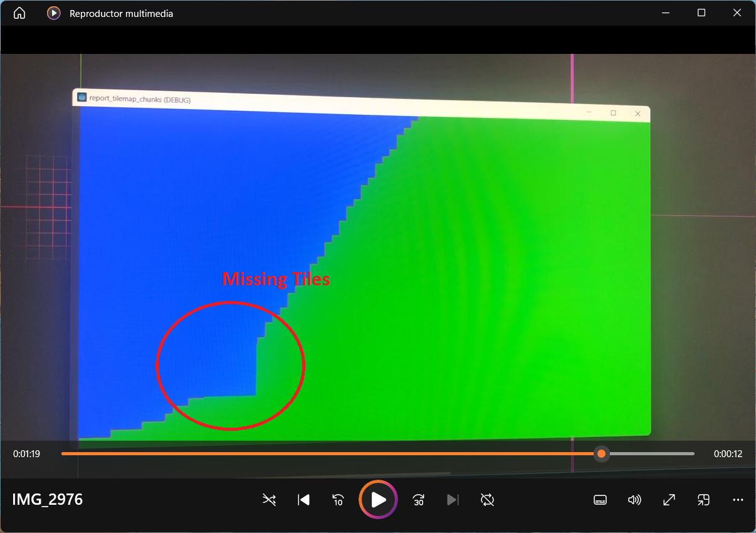Click the remaining time 0:00:12 label
This screenshot has width=756, height=533.
pos(728,453)
